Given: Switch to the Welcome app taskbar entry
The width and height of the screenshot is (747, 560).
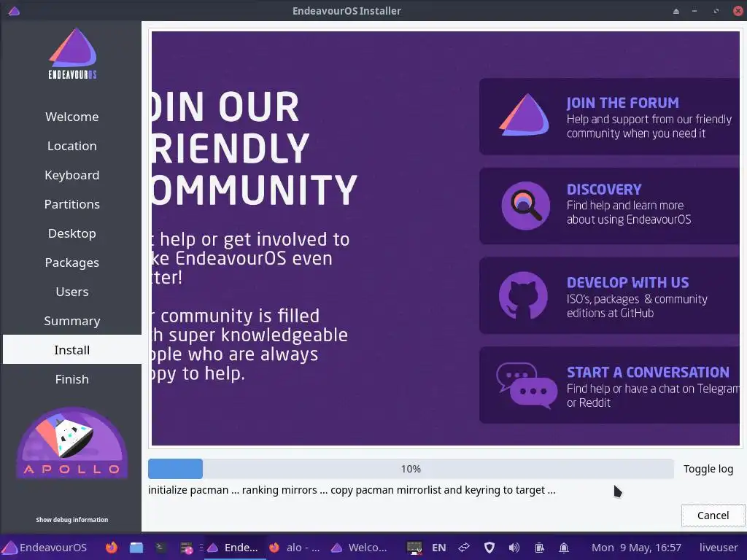Looking at the screenshot, I should 359,548.
